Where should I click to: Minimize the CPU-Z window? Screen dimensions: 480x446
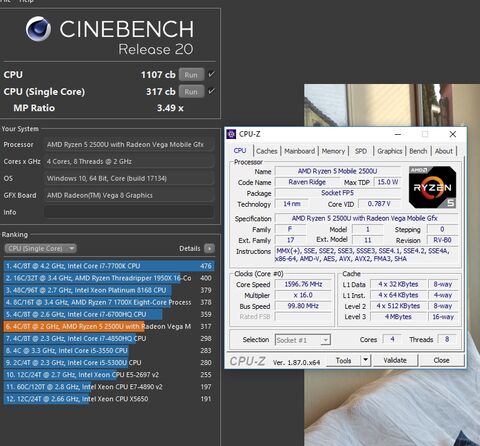398,134
